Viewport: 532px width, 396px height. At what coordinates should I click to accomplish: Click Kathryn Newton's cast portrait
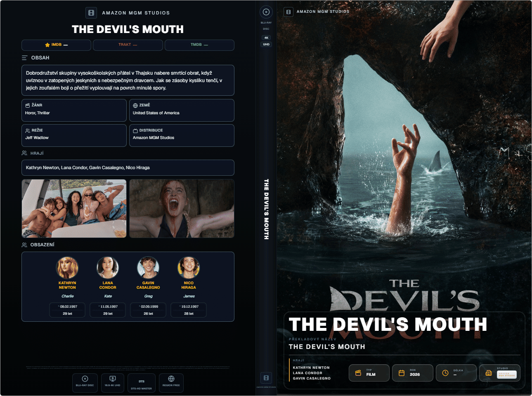pyautogui.click(x=67, y=268)
